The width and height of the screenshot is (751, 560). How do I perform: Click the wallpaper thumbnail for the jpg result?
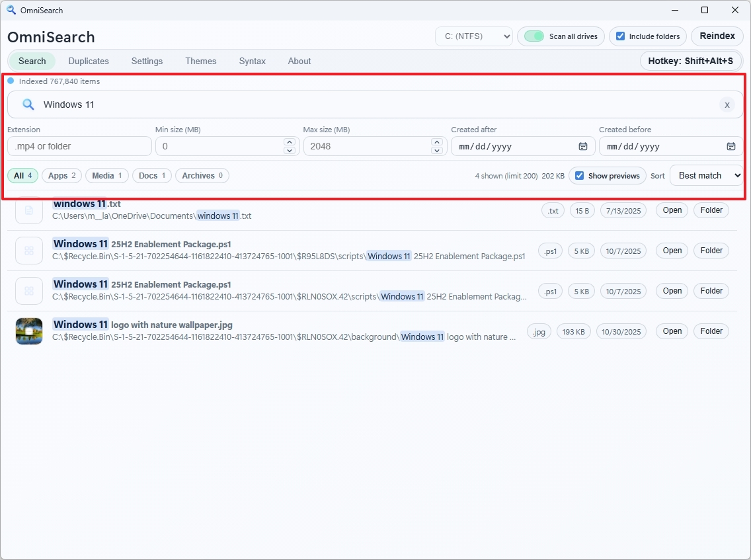click(x=28, y=331)
